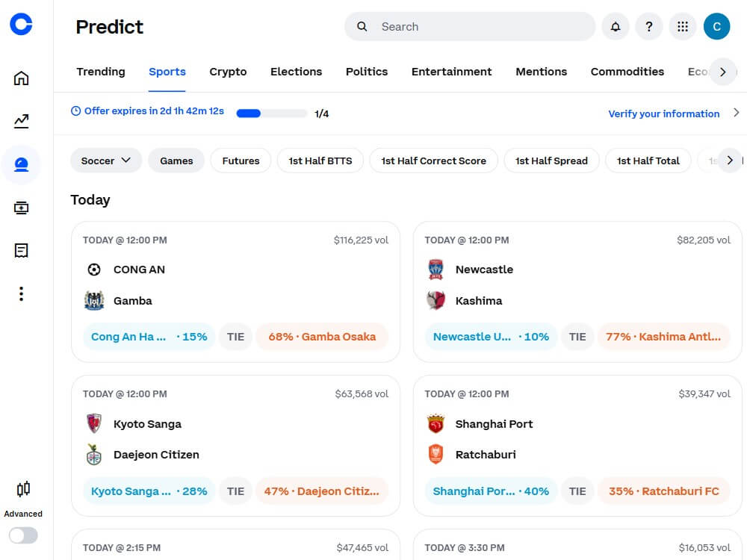Click the offer progress bar

[272, 113]
